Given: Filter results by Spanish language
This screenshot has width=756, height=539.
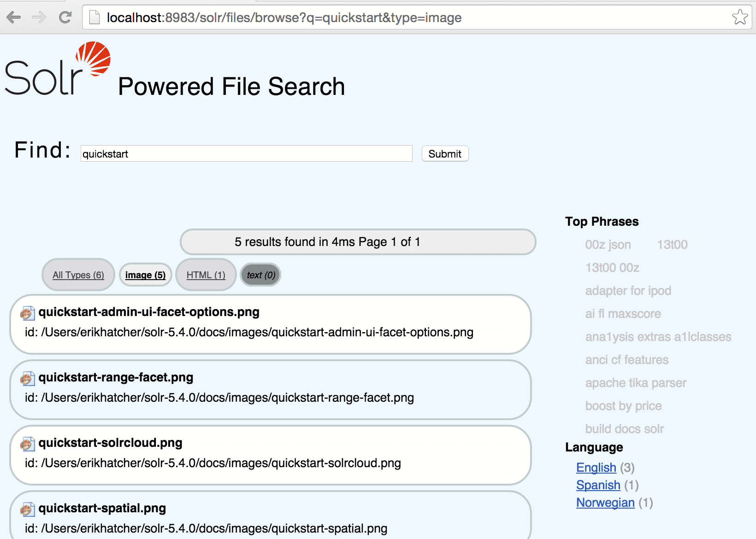Looking at the screenshot, I should 598,485.
